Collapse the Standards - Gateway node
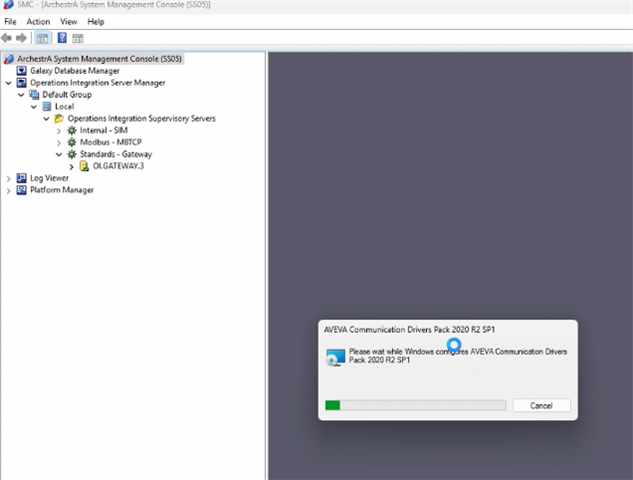The width and height of the screenshot is (633, 480). [x=59, y=155]
